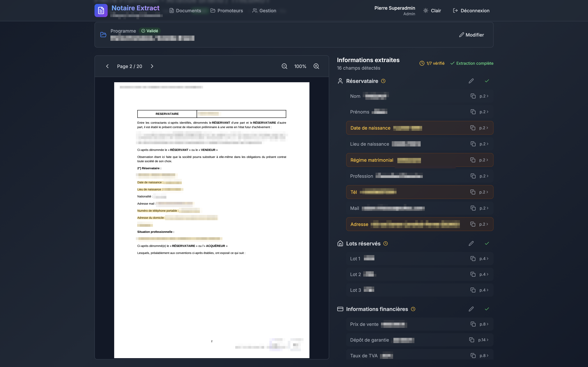Screen dimensions: 588x367
Task: Edit the Lots réservés section
Action: [471, 243]
